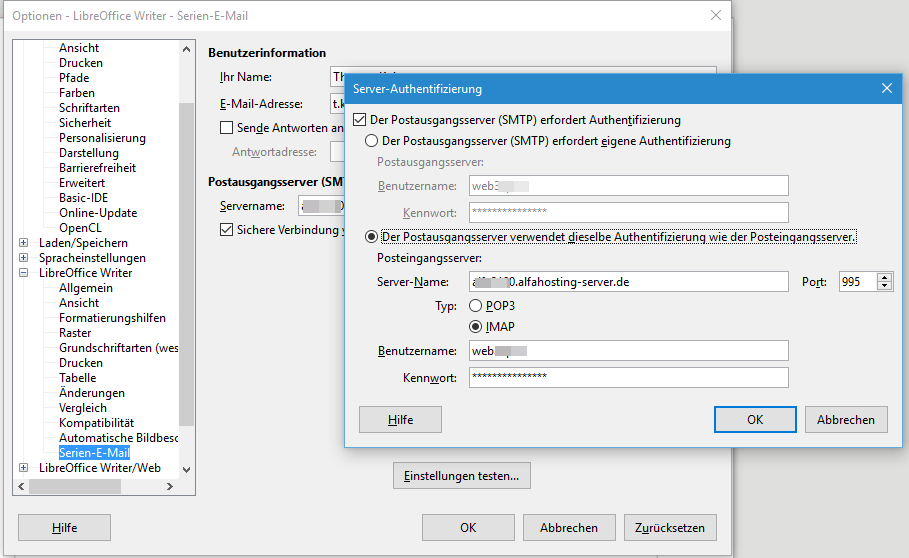Screen dimensions: 909x558
Task: Select Allgemein under LibreOffice Writer
Action: click(86, 288)
